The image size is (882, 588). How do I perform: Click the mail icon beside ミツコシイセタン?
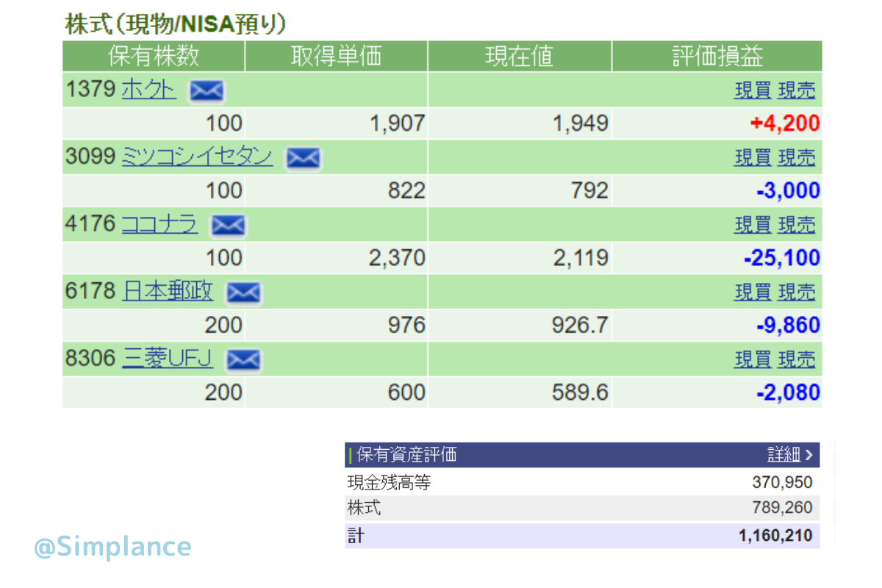[303, 158]
